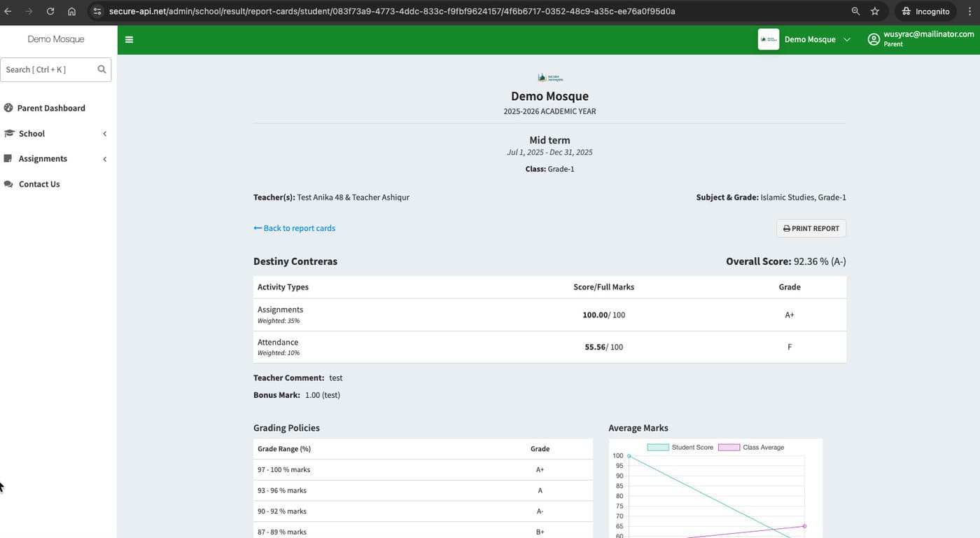Reload the page with refresh icon

50,11
